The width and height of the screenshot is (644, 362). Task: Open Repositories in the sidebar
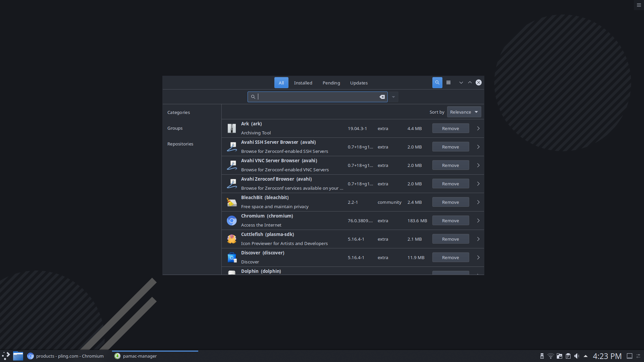click(180, 144)
